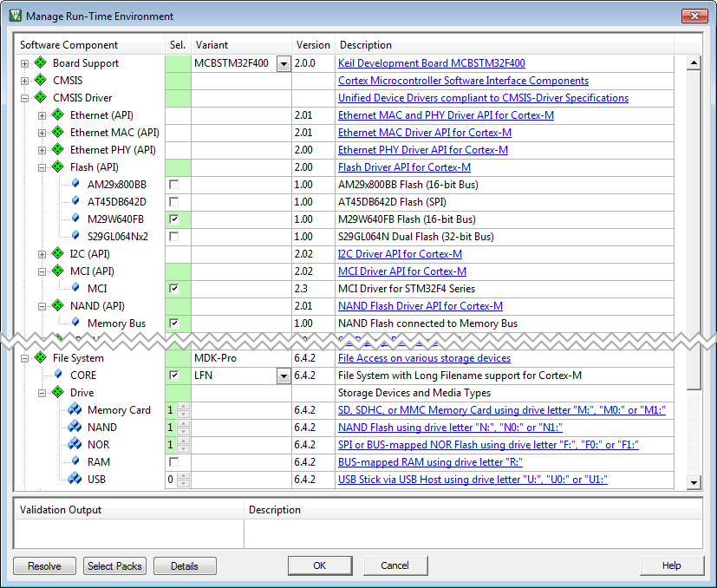Image resolution: width=717 pixels, height=588 pixels.
Task: Select the USB drive component icon
Action: 75,480
